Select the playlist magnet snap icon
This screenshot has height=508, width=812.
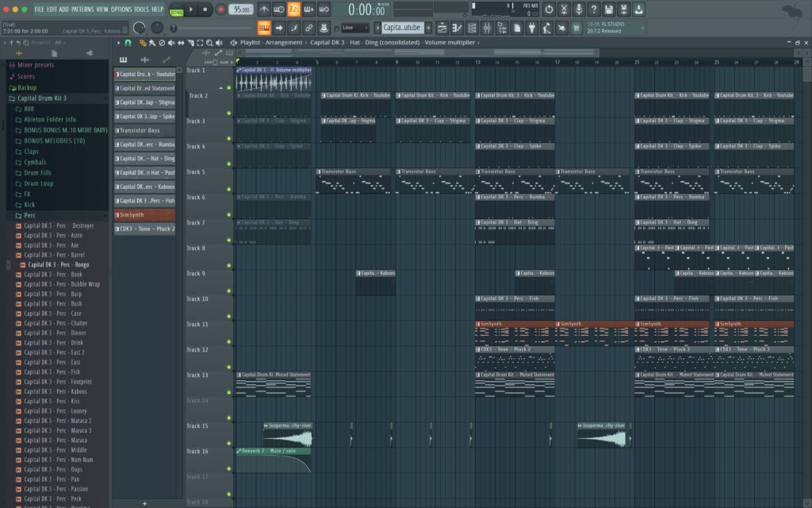tap(128, 43)
